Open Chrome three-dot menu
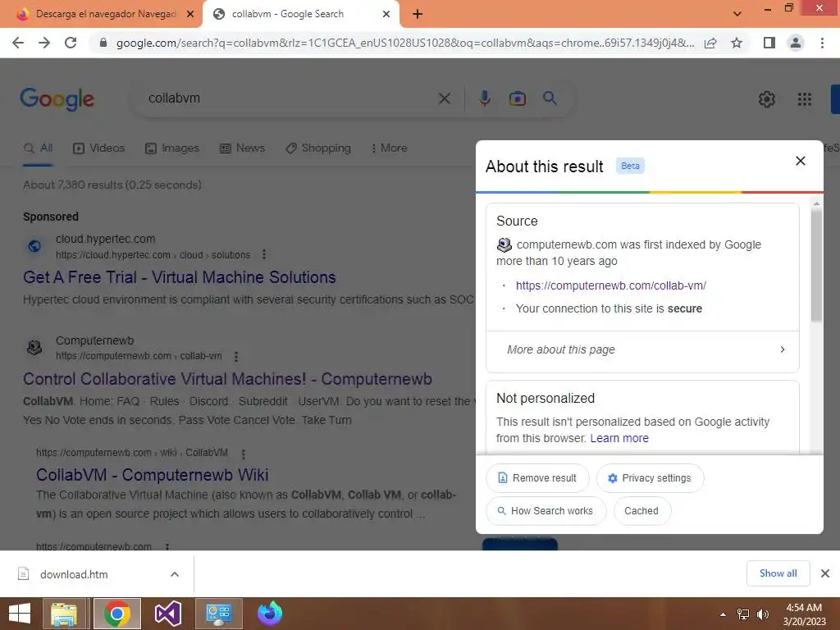The image size is (840, 630). (x=822, y=43)
